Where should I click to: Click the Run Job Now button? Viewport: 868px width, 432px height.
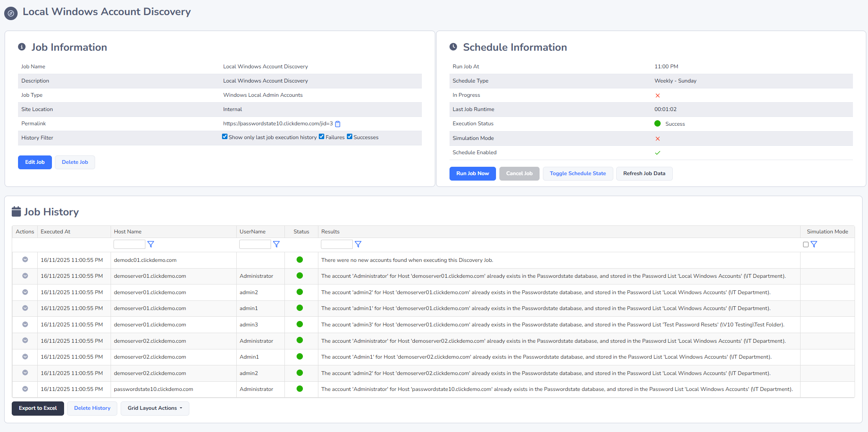click(x=473, y=173)
